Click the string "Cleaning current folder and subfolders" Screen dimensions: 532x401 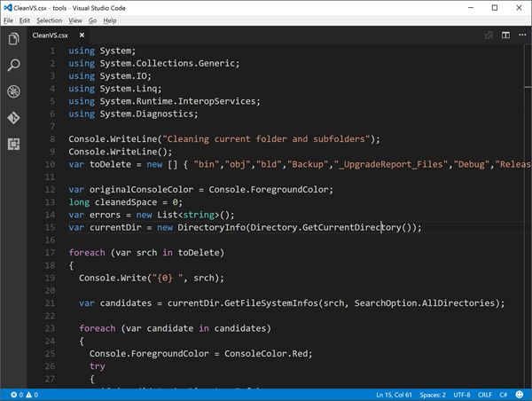(266, 139)
